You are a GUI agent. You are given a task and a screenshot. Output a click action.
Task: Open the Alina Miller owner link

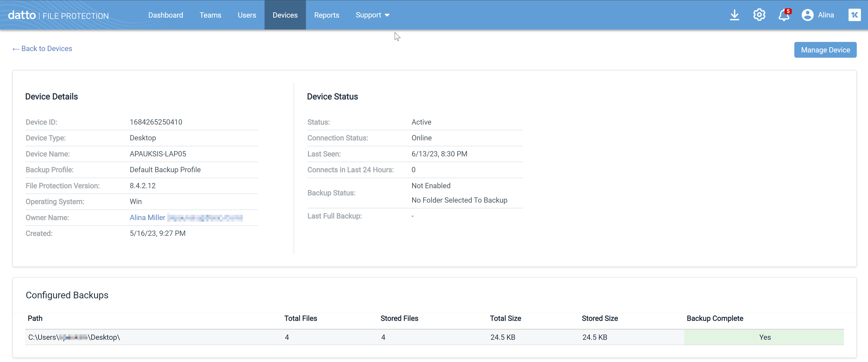click(x=147, y=217)
